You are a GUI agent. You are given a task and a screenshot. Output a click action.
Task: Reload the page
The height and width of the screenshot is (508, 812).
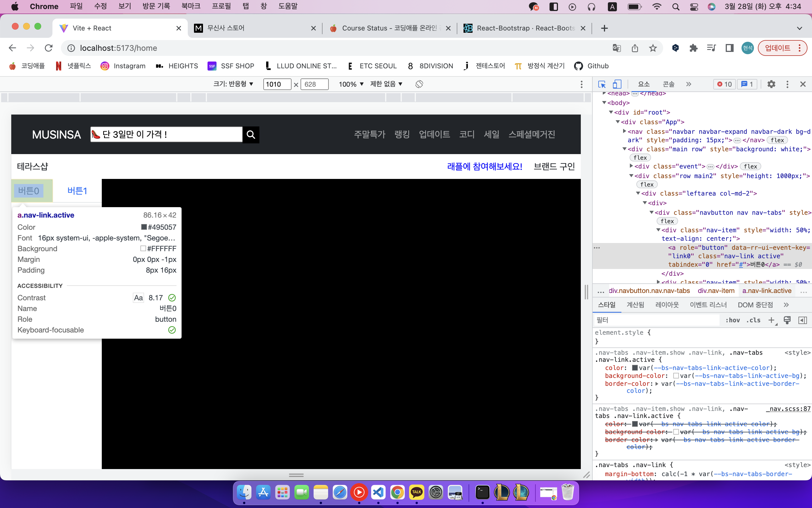tap(49, 48)
